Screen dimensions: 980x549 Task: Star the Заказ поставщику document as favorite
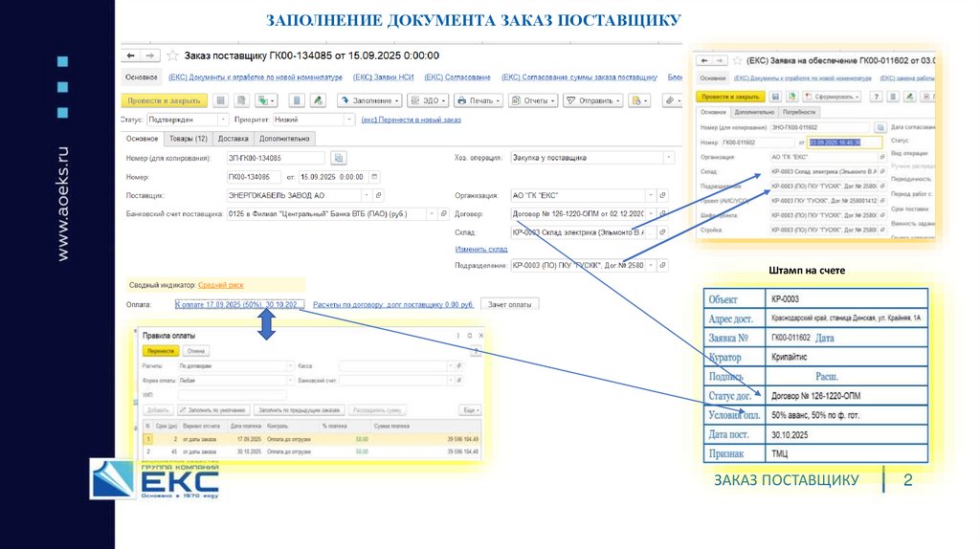click(172, 55)
